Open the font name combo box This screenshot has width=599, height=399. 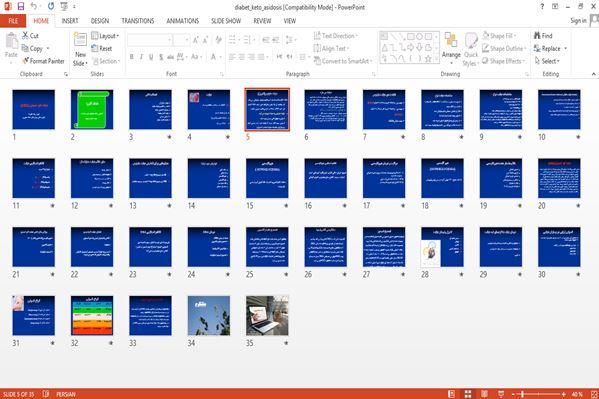tap(149, 40)
